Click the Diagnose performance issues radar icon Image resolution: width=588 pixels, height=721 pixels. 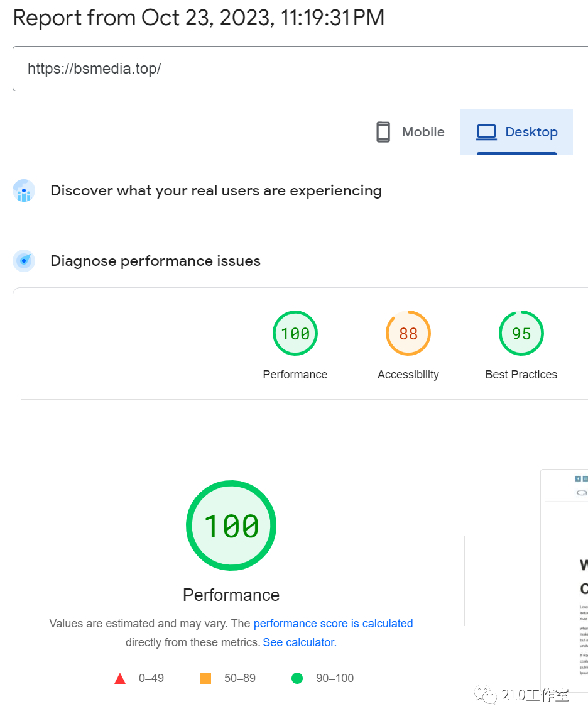click(x=24, y=261)
